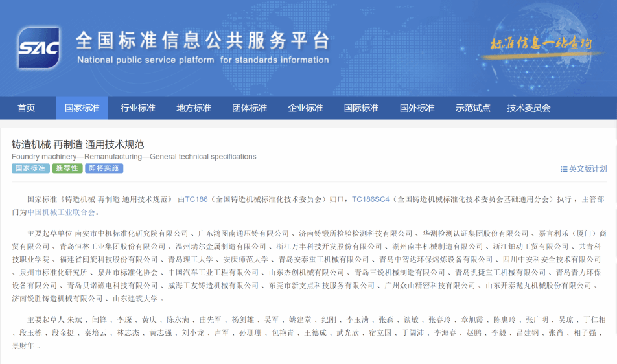This screenshot has width=617, height=364.
Task: Click the 即将实施 status badge
Action: (x=104, y=168)
